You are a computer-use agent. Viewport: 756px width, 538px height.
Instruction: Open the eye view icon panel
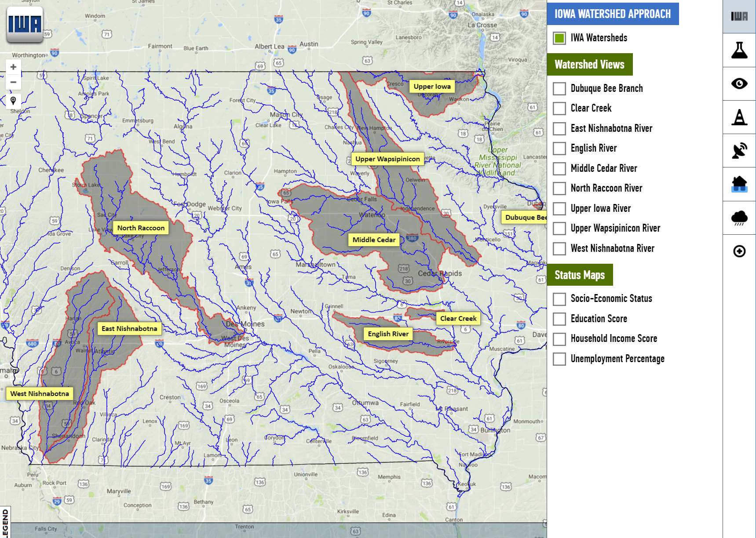click(739, 84)
